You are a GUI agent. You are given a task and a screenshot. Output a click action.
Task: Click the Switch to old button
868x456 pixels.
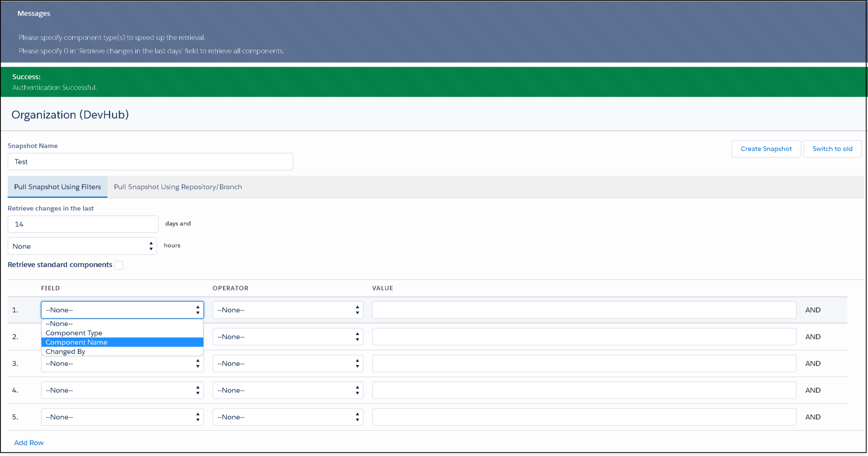click(832, 149)
